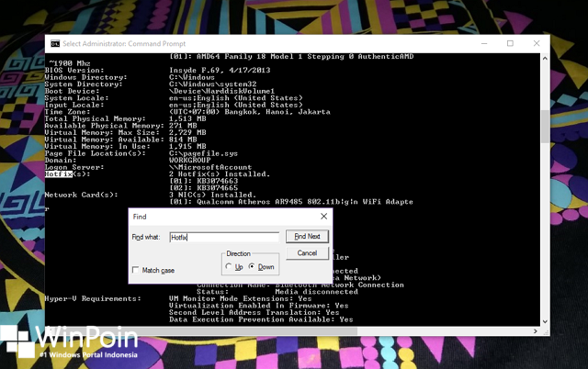Click the horizontal scrollbar right arrow
Screen dimensions: 588x369
click(x=536, y=331)
